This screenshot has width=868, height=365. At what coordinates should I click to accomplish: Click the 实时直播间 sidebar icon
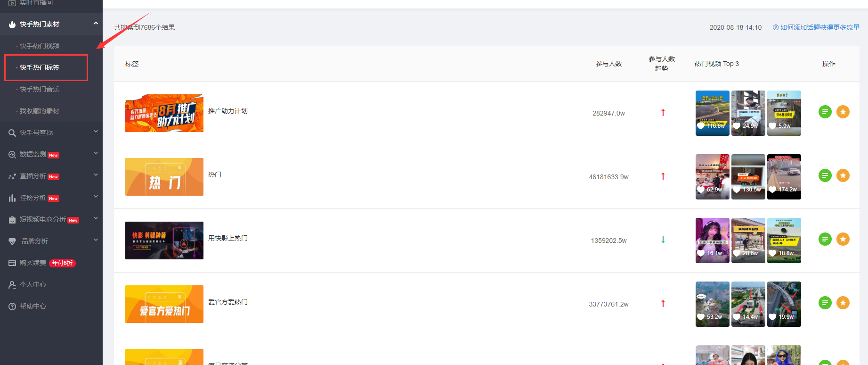[x=12, y=3]
